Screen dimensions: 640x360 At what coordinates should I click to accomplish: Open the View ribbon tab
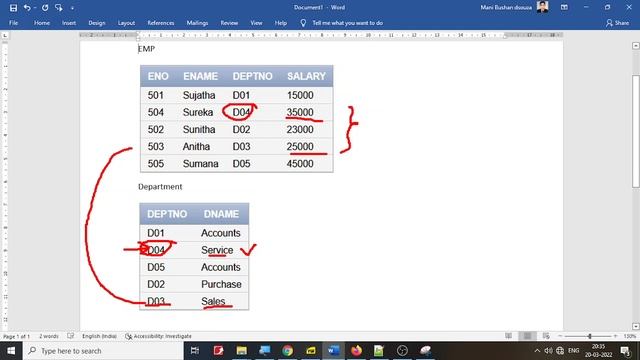[256, 23]
